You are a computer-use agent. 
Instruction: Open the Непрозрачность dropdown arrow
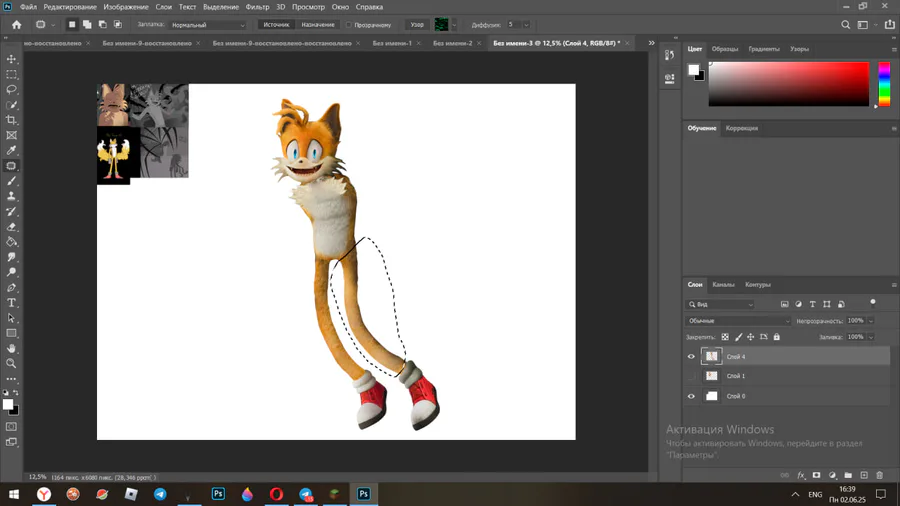point(871,321)
